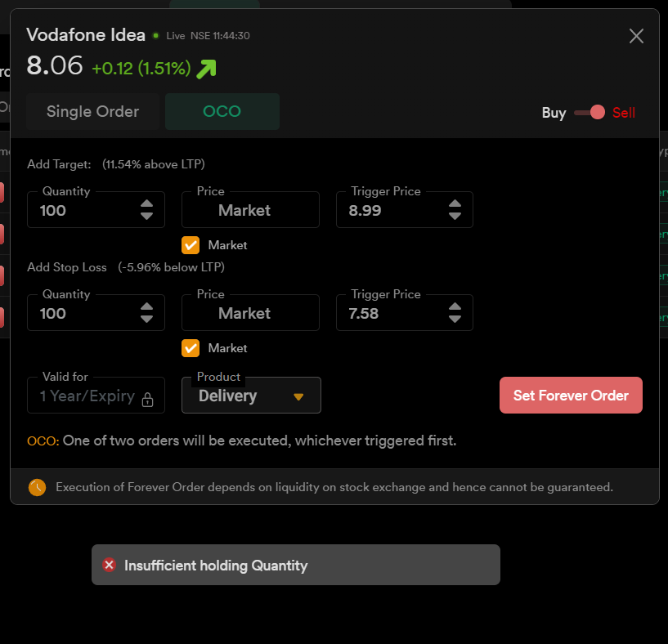Click the Target Trigger Price field showing 8.99
The height and width of the screenshot is (644, 668).
pos(388,211)
